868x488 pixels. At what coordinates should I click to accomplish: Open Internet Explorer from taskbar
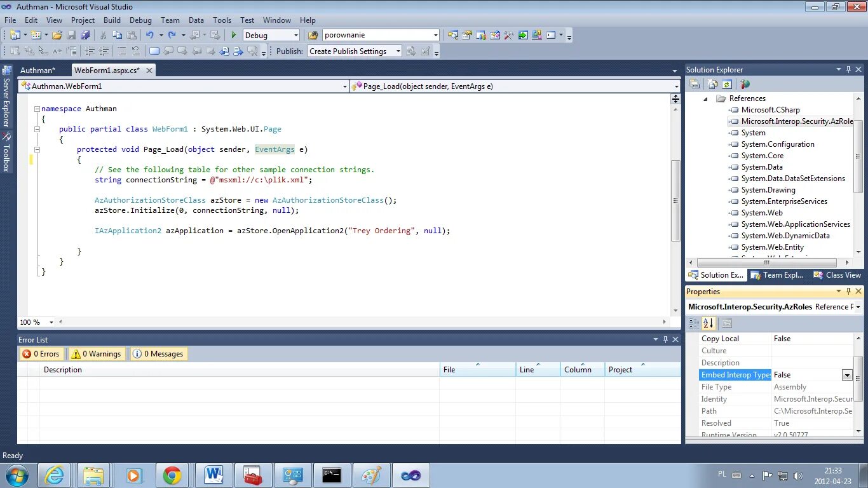[x=55, y=475]
